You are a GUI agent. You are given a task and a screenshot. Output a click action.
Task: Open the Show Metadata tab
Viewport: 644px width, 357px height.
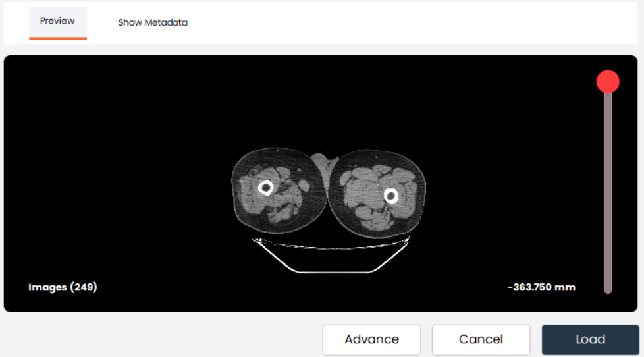click(x=153, y=22)
